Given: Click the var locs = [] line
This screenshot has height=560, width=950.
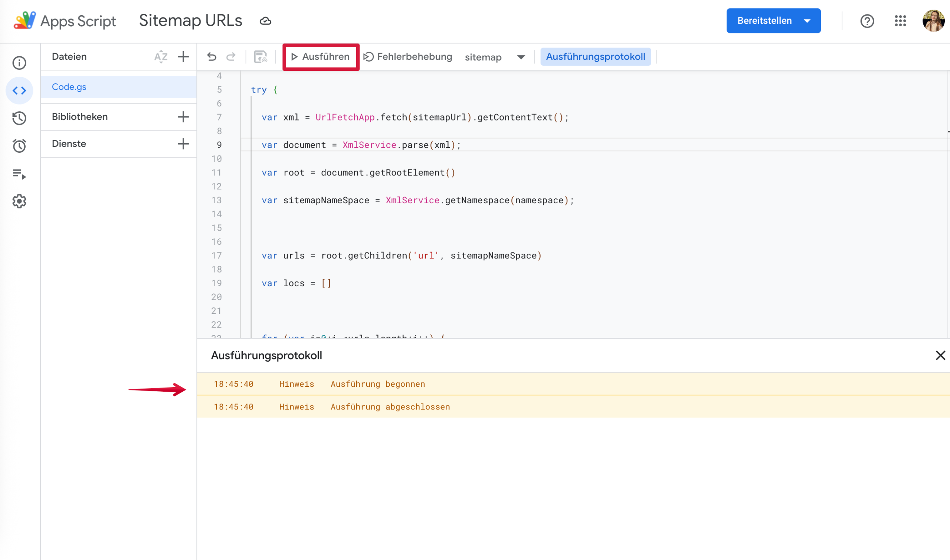Looking at the screenshot, I should [x=297, y=283].
